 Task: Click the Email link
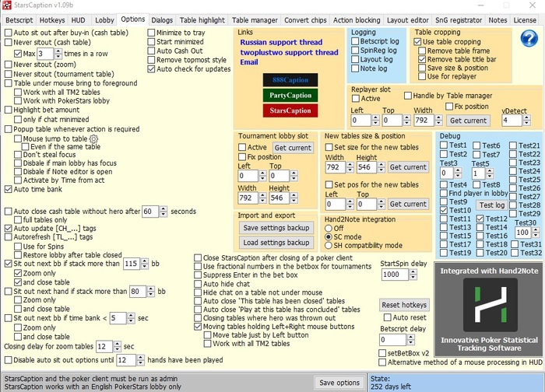tap(249, 62)
